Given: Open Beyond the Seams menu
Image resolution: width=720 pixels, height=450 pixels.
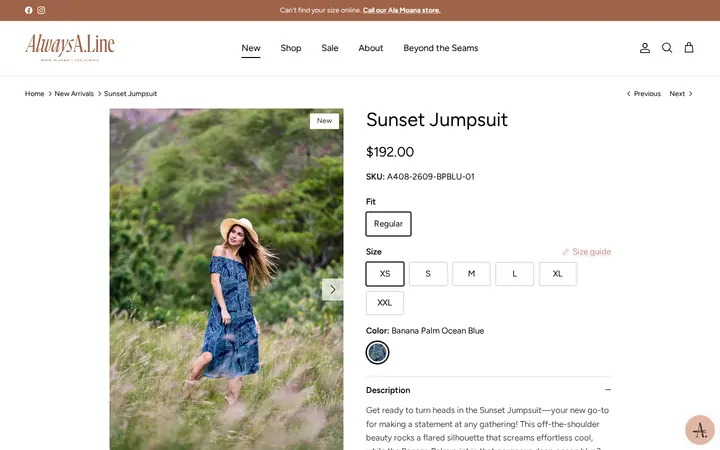Looking at the screenshot, I should (440, 48).
